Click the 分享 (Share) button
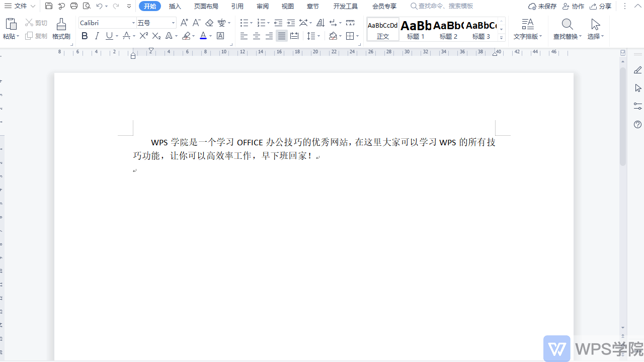This screenshot has height=362, width=644. coord(601,6)
